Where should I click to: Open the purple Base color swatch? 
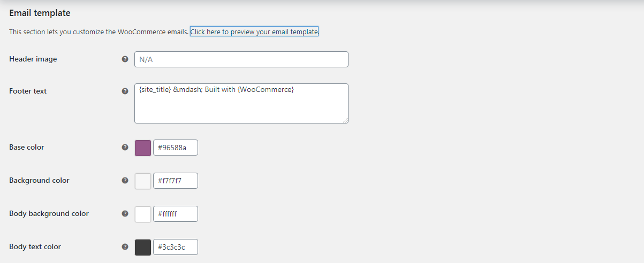[x=143, y=148]
